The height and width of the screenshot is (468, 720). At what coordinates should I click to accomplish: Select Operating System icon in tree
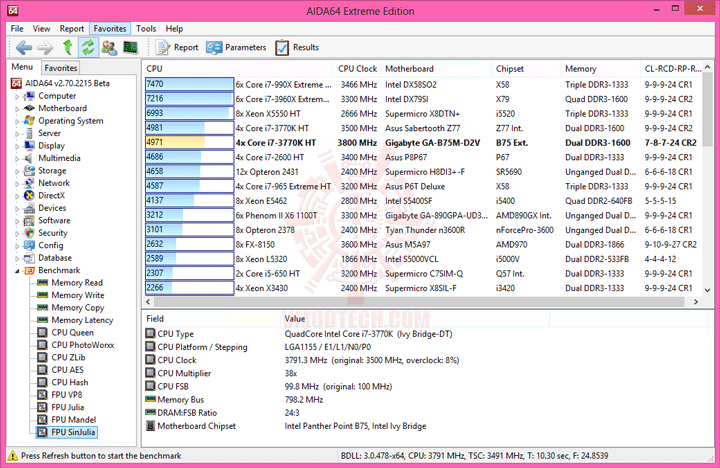coord(29,121)
